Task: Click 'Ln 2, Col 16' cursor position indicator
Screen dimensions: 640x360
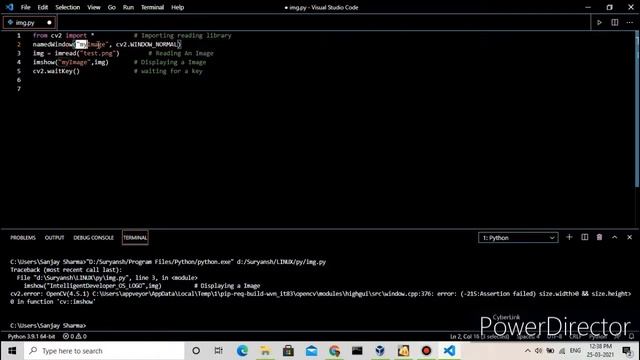Action: (x=480, y=336)
